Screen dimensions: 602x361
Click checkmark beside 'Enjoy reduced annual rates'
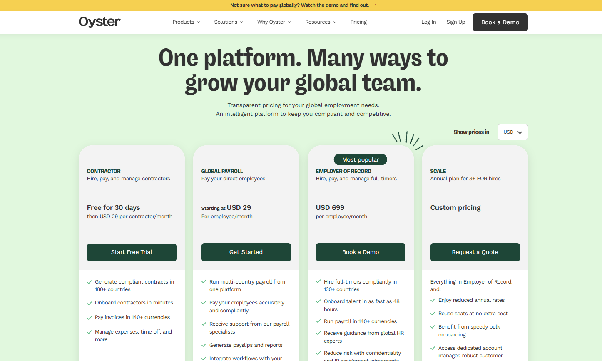pos(433,300)
